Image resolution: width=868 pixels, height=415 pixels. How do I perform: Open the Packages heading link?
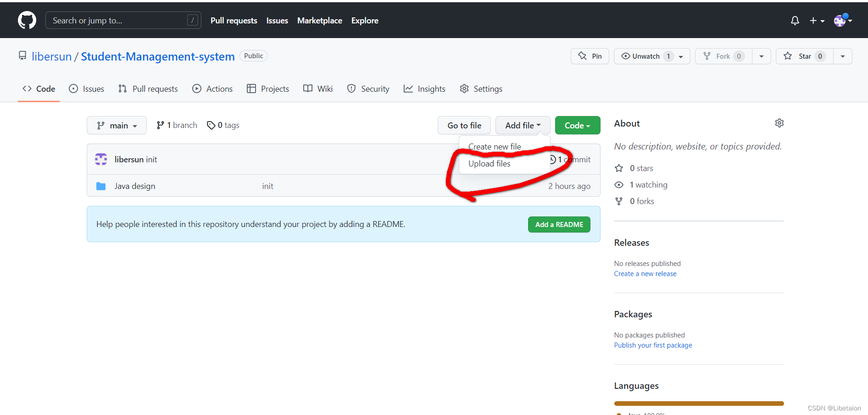(633, 314)
